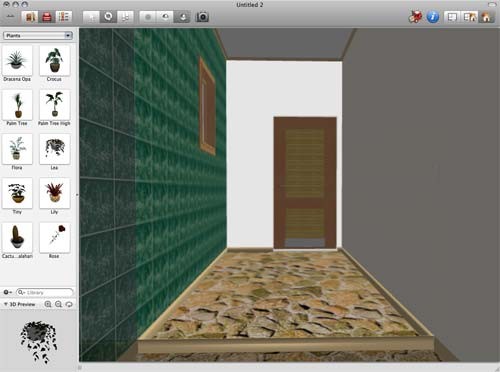
Task: Select the Palm Tree High thumbnail
Action: [54, 105]
